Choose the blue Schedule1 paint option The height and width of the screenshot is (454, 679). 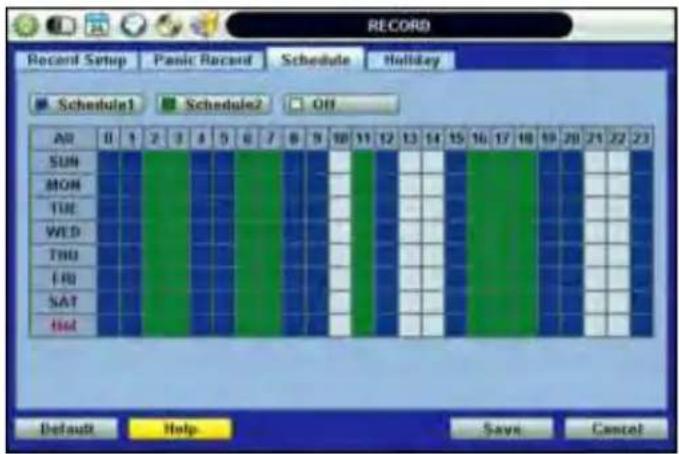[87, 104]
